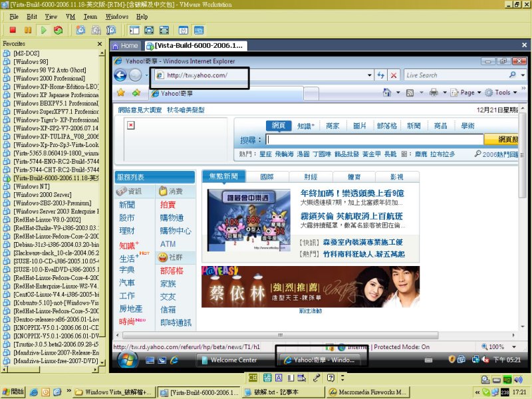Open the 年終加碼！樂透頭獎上看9億 headline
This screenshot has width=532, height=399.
pyautogui.click(x=352, y=194)
